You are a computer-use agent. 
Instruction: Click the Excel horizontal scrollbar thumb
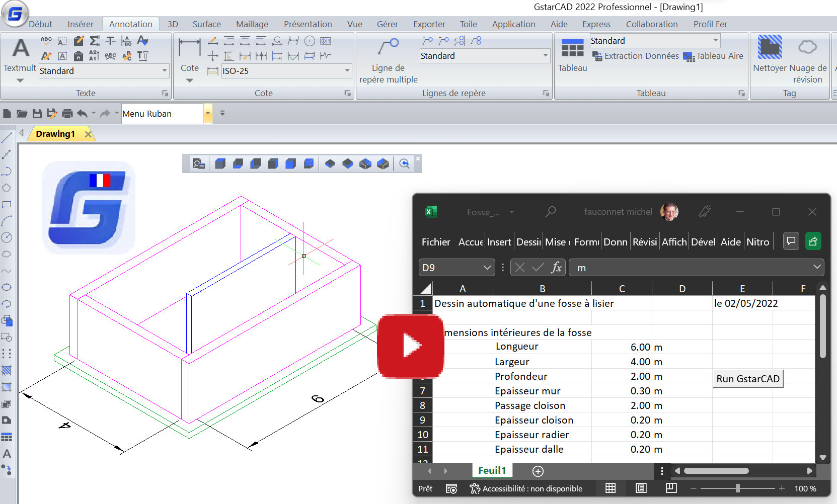(x=716, y=471)
